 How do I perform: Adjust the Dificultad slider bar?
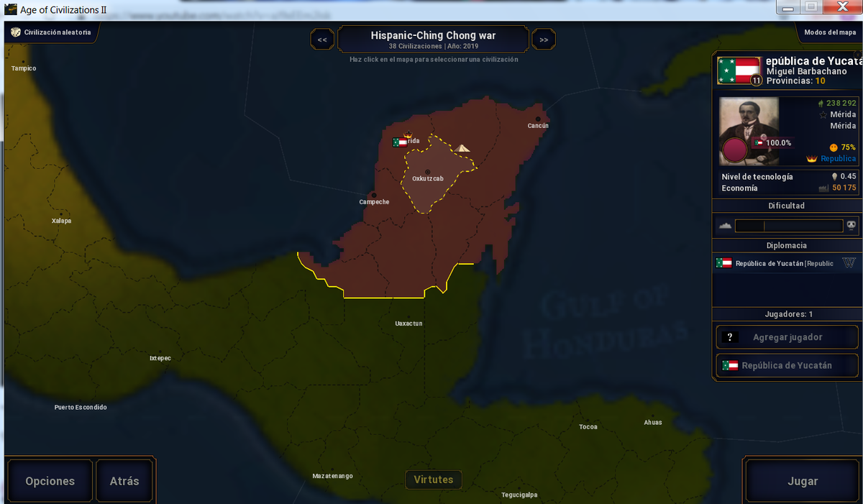click(x=789, y=226)
